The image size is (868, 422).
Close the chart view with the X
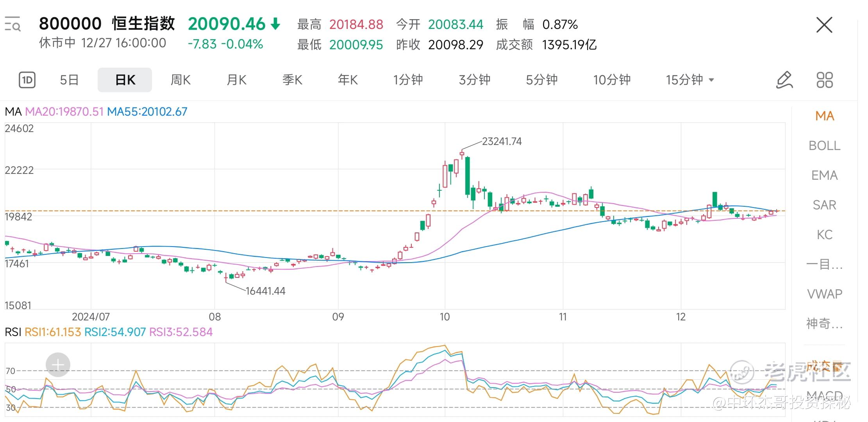coord(824,25)
